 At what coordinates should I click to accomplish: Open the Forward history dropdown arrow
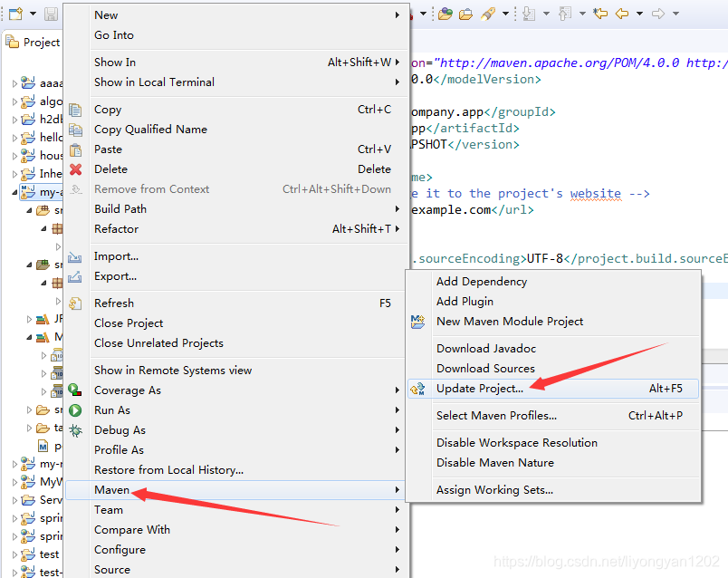click(676, 14)
